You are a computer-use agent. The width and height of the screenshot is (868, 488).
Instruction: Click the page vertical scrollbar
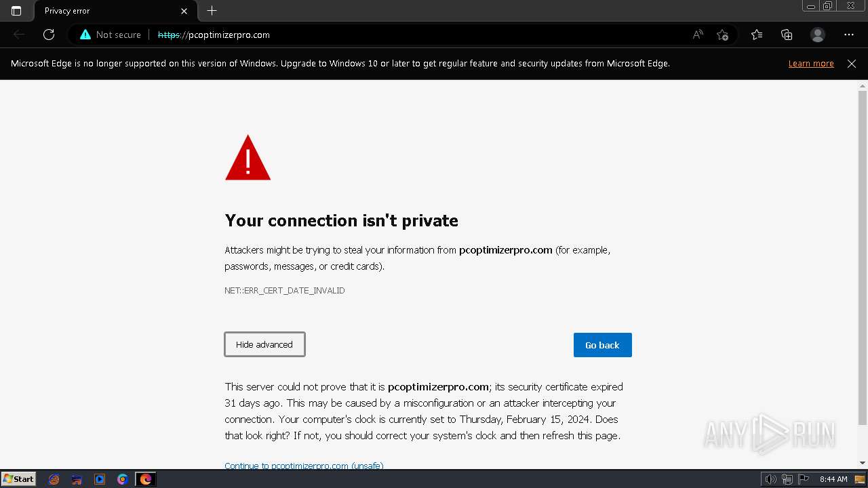pos(863,258)
